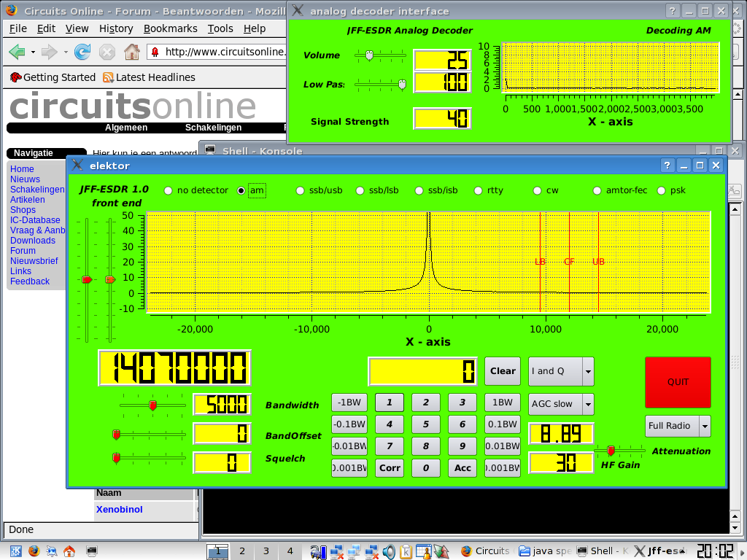Open the back history dropdown arrow in Firefox
Screen dimensions: 747x560
pos(33,52)
